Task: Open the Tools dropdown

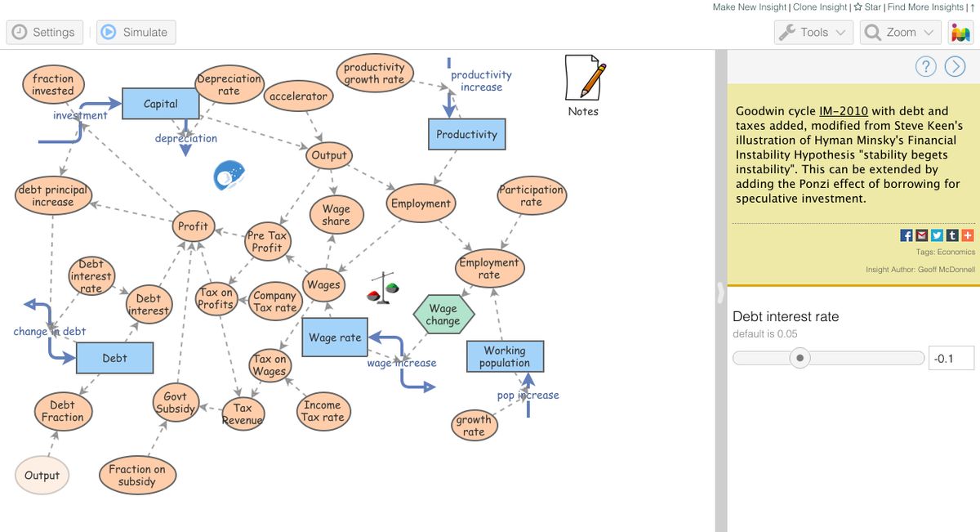Action: [813, 32]
